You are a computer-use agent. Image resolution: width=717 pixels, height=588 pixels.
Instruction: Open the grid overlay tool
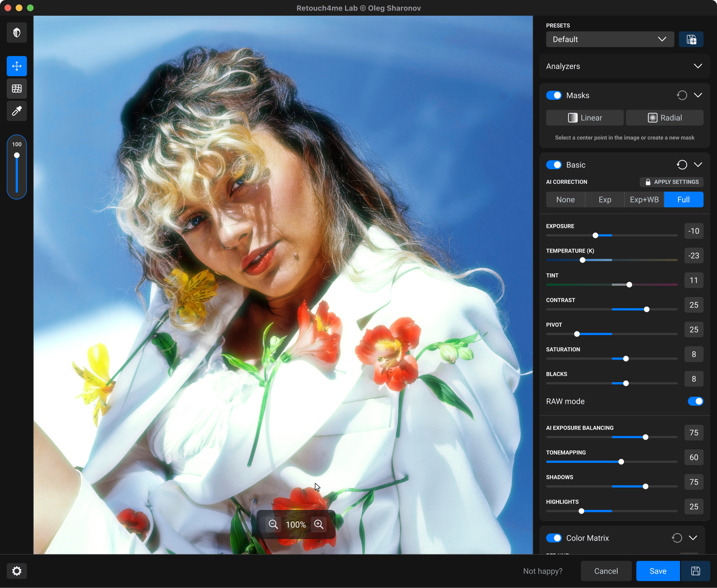[17, 89]
